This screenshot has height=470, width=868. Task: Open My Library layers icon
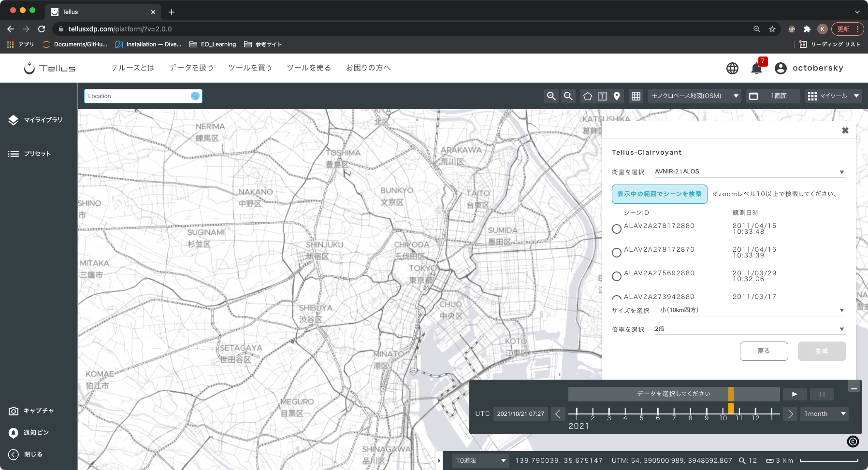point(14,120)
